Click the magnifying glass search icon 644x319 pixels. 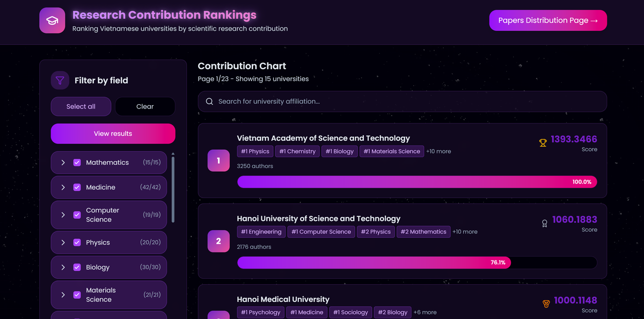pyautogui.click(x=210, y=102)
